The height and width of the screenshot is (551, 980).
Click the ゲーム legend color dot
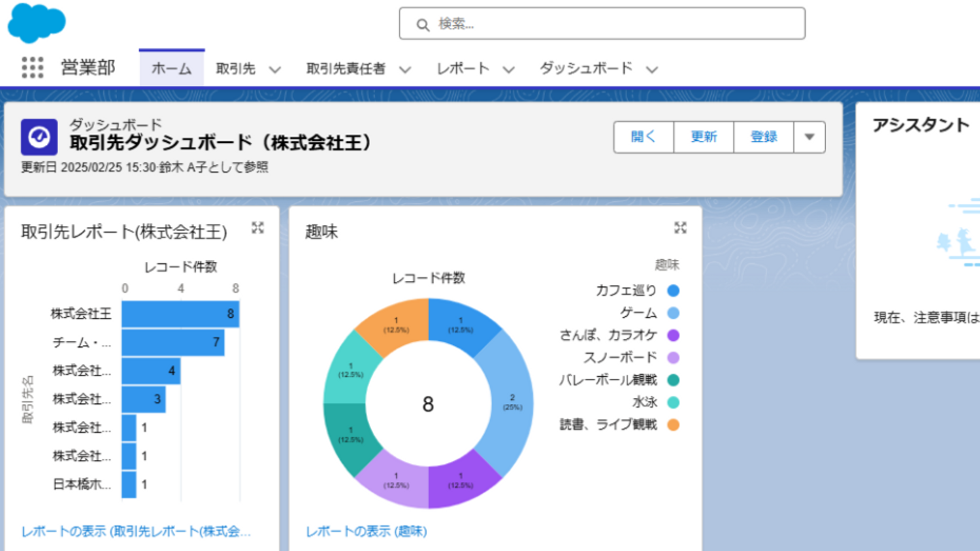click(673, 314)
